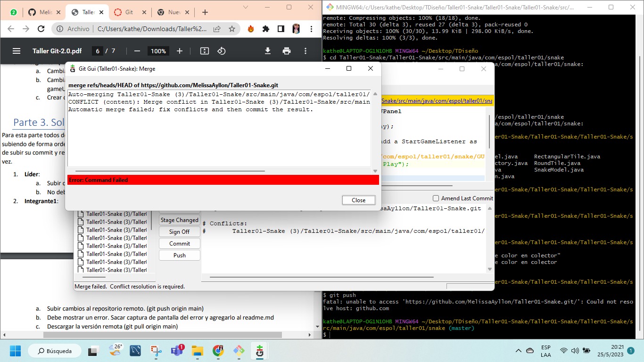Select the fit-to-page icon in PDF toolbar
The width and height of the screenshot is (644, 362).
(x=204, y=51)
